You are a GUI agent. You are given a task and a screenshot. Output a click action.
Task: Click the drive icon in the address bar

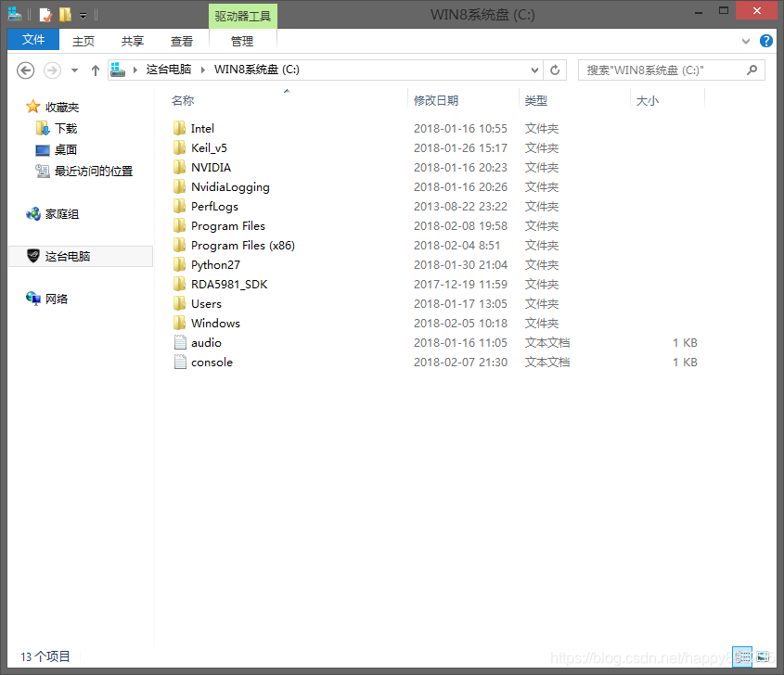click(x=118, y=70)
